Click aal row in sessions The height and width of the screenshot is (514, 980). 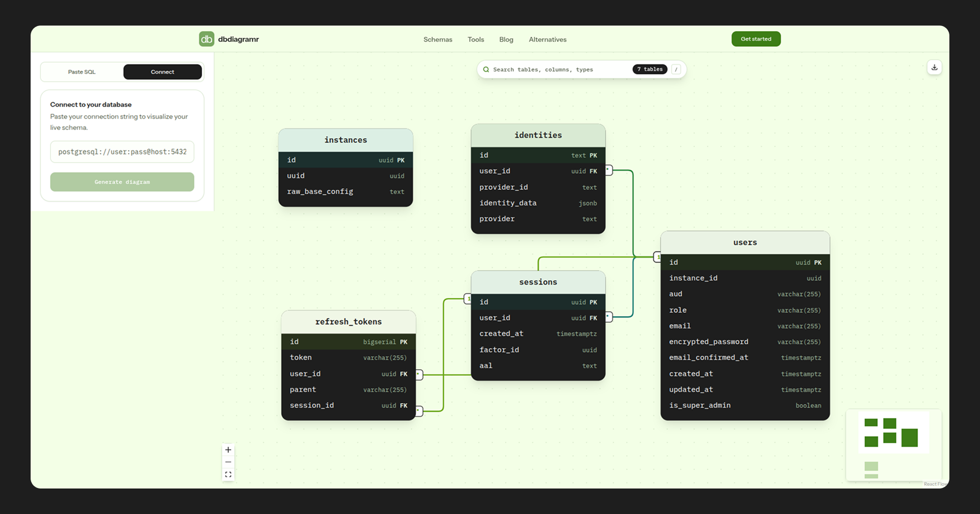pyautogui.click(x=538, y=366)
